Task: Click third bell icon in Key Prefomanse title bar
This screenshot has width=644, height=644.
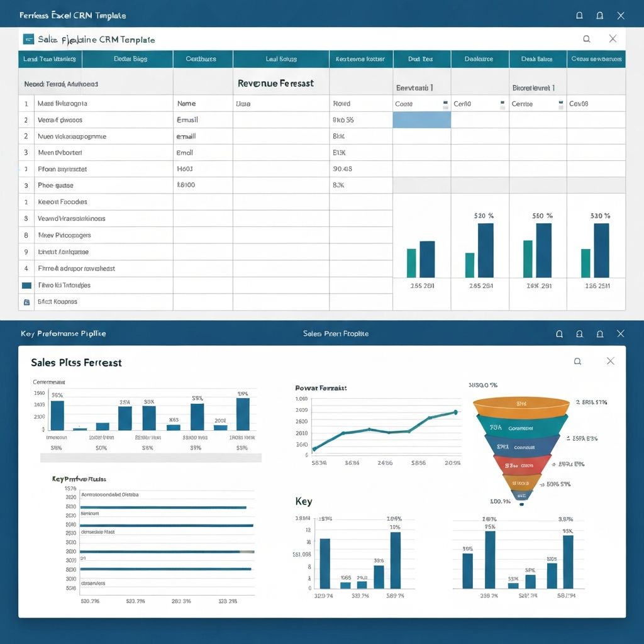Action: coord(599,333)
